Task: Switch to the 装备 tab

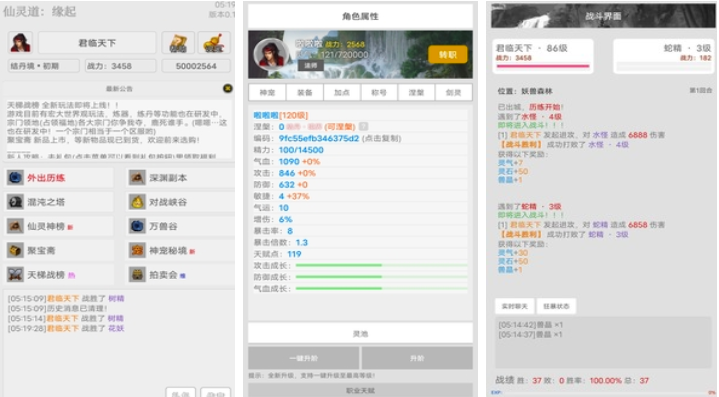Action: coord(304,93)
